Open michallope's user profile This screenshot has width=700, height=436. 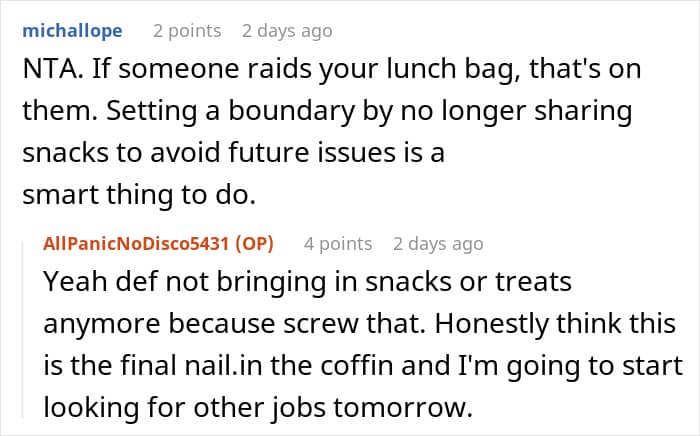(x=72, y=30)
